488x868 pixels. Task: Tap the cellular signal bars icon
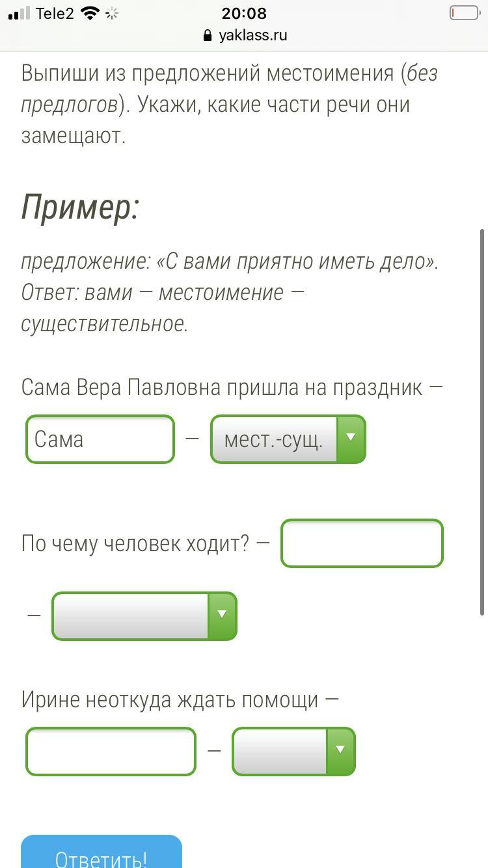pos(20,14)
